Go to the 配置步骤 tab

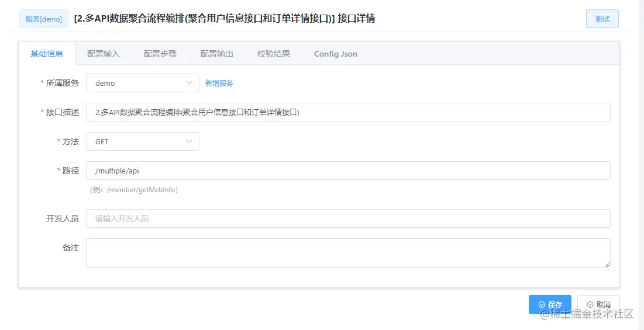[160, 54]
